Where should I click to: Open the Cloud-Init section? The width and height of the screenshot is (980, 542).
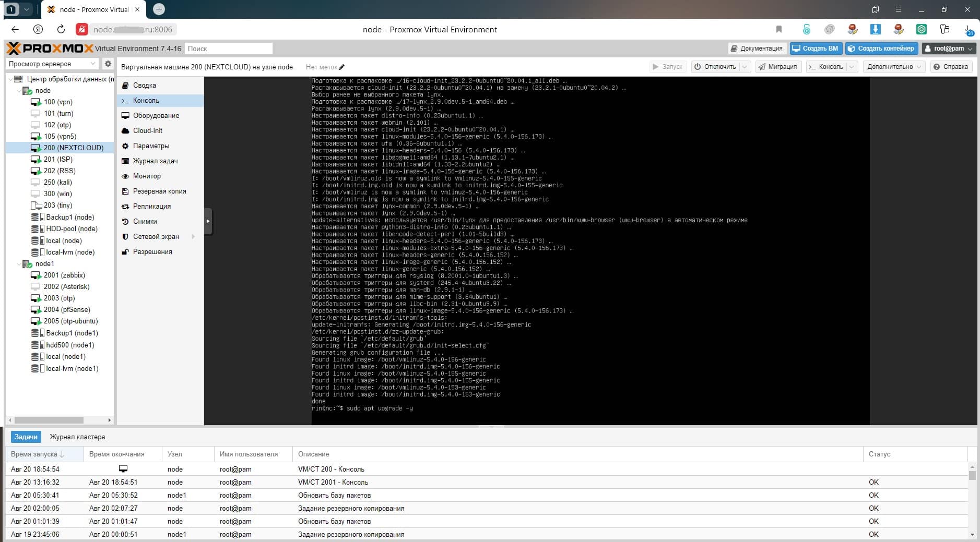click(x=160, y=130)
